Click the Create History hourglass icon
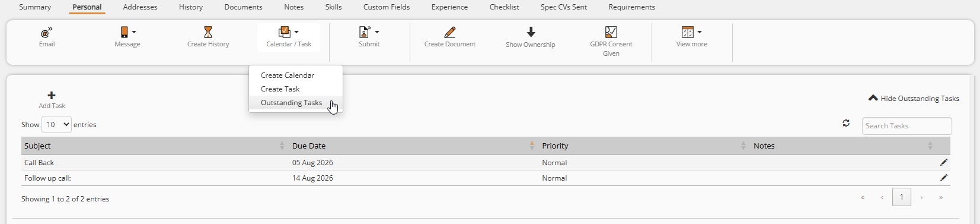This screenshot has width=980, height=224. 208,32
